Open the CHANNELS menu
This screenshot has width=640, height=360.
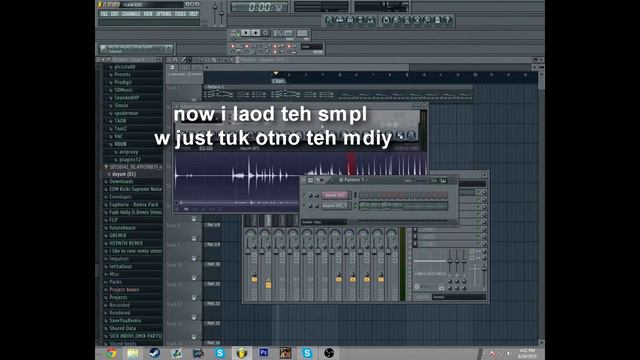pos(131,13)
